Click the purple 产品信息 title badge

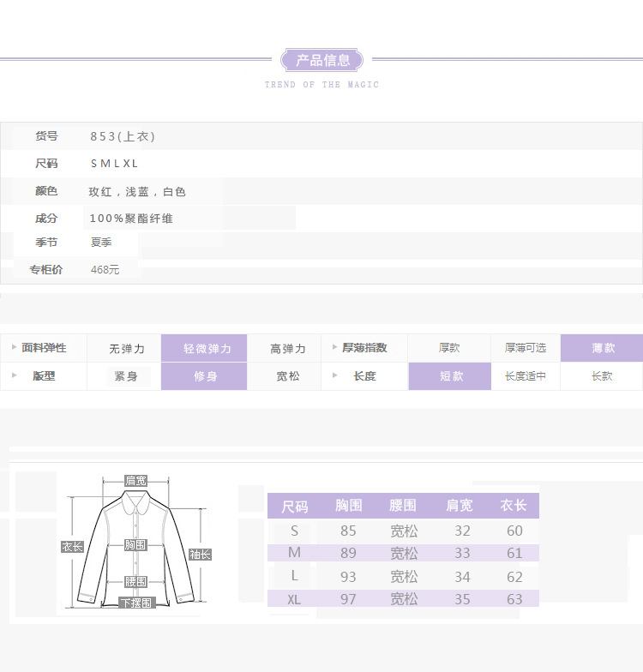click(322, 60)
